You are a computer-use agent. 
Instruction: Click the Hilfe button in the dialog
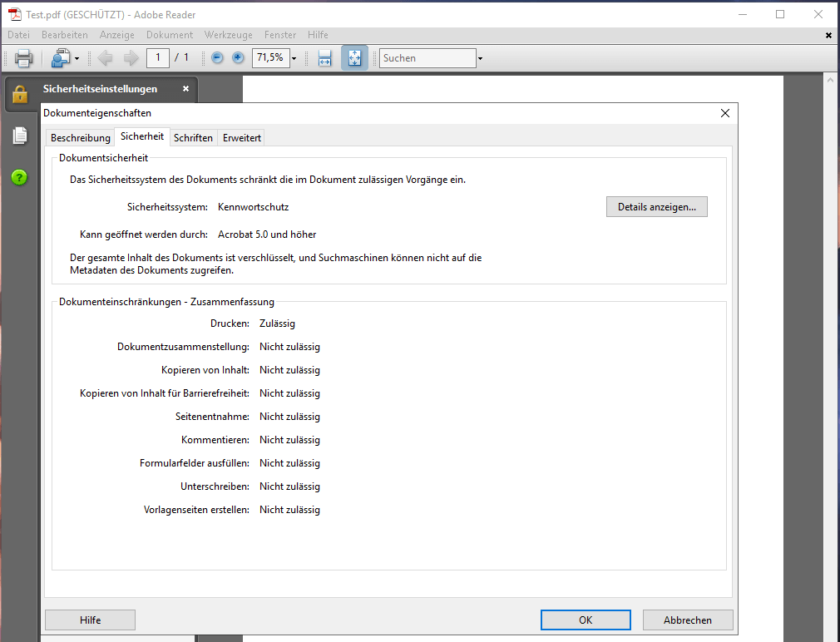click(90, 620)
